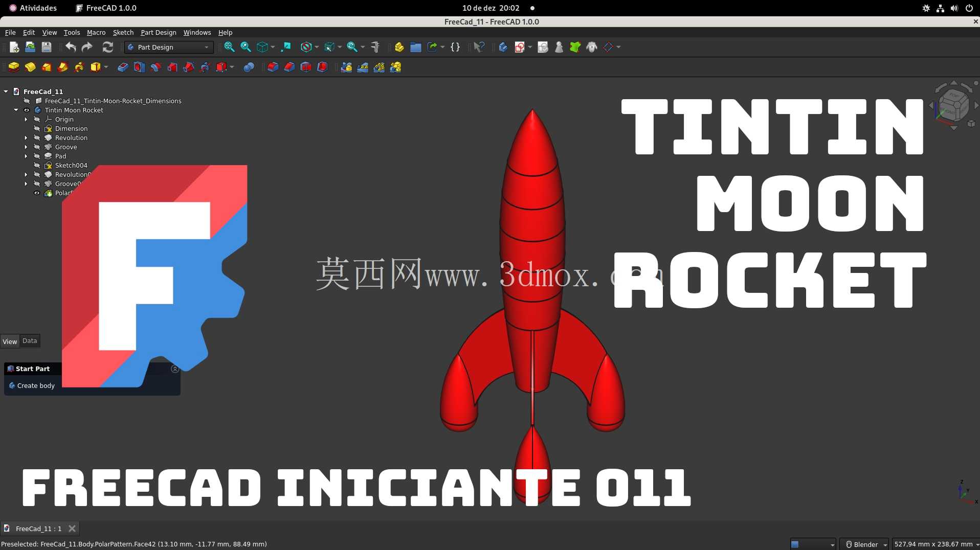
Task: Select the Groove tool
Action: [155, 67]
